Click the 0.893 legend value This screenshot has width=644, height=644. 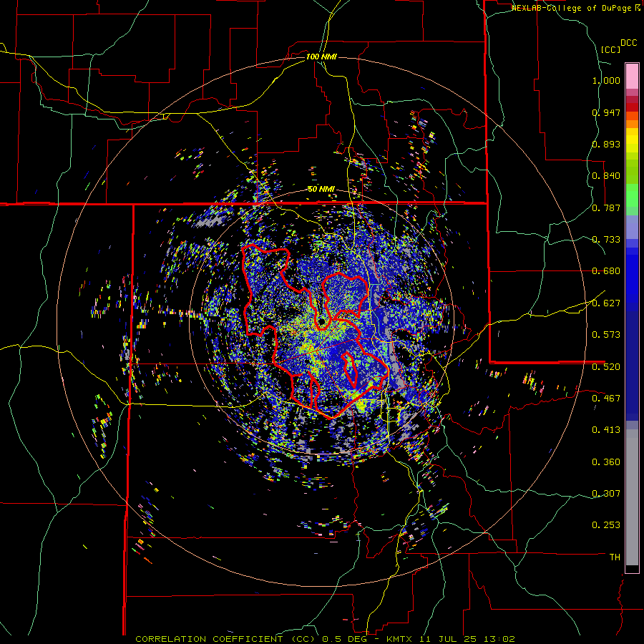[606, 144]
